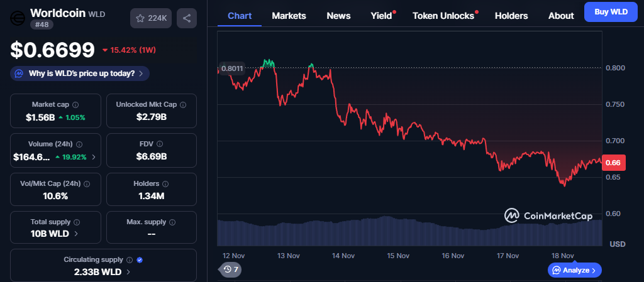The width and height of the screenshot is (644, 282).
Task: Click the Worldcoin logo icon
Action: point(18,18)
